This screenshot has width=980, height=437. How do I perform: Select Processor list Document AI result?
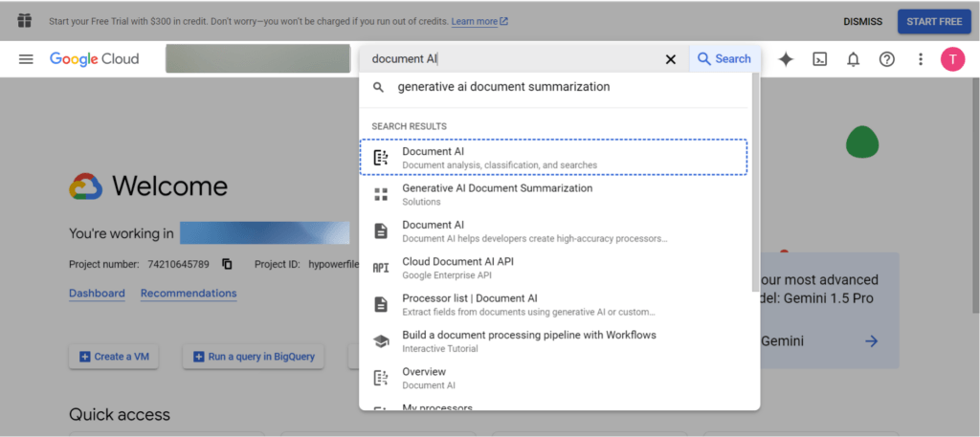469,303
